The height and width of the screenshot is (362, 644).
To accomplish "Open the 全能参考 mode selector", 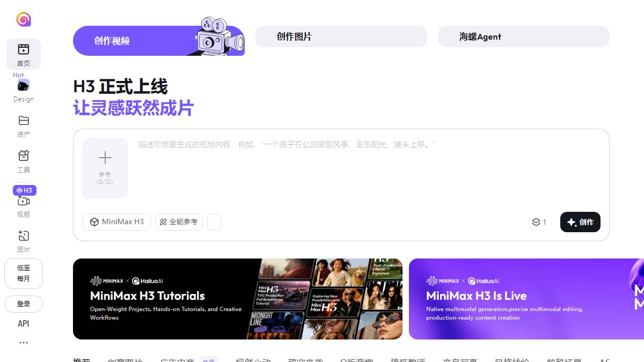I will [179, 222].
